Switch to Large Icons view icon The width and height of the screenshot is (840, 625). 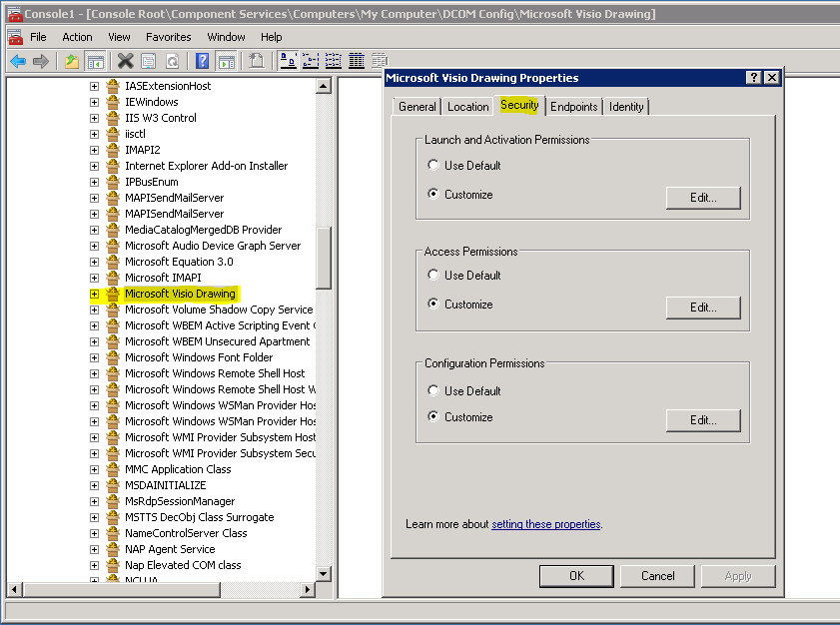pos(288,61)
